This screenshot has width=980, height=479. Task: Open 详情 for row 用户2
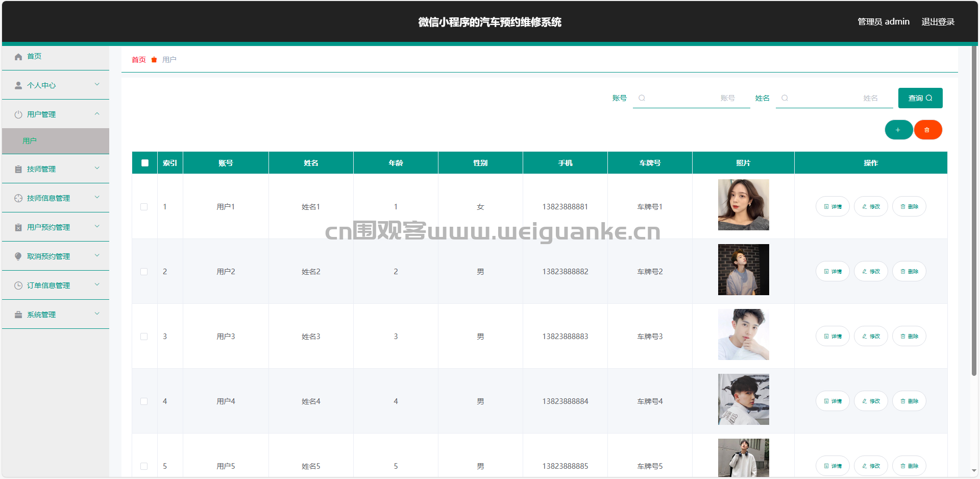coord(832,272)
